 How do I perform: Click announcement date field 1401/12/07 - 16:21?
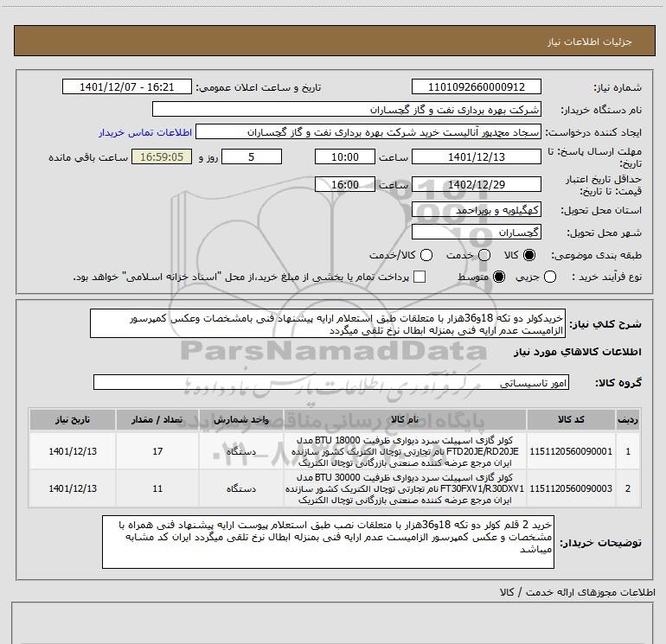point(127,86)
